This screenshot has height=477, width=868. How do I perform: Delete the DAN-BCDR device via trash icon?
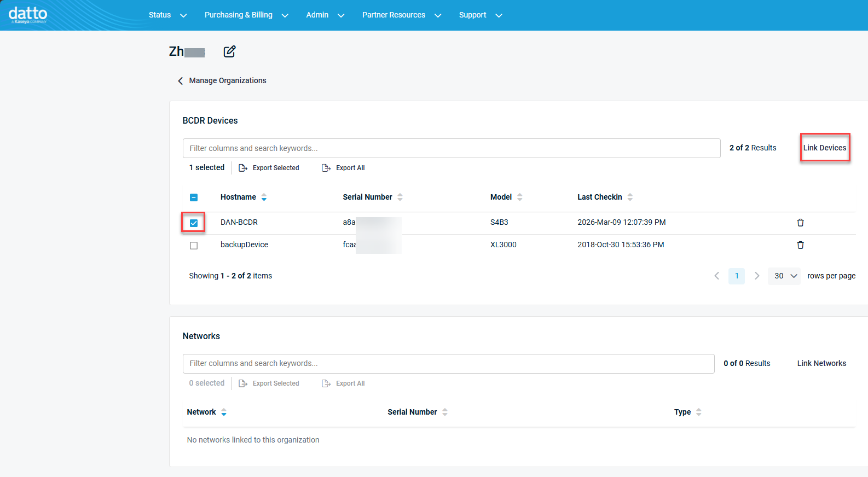[800, 223]
